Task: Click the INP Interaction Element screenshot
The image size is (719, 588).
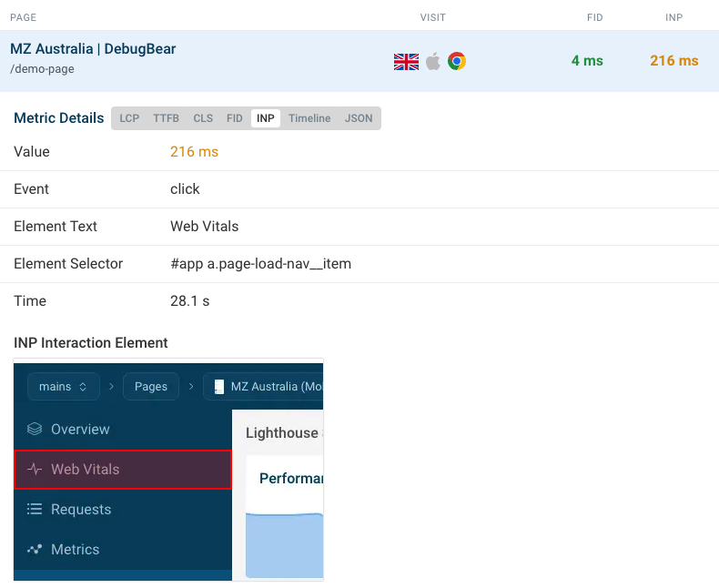Action: click(168, 470)
